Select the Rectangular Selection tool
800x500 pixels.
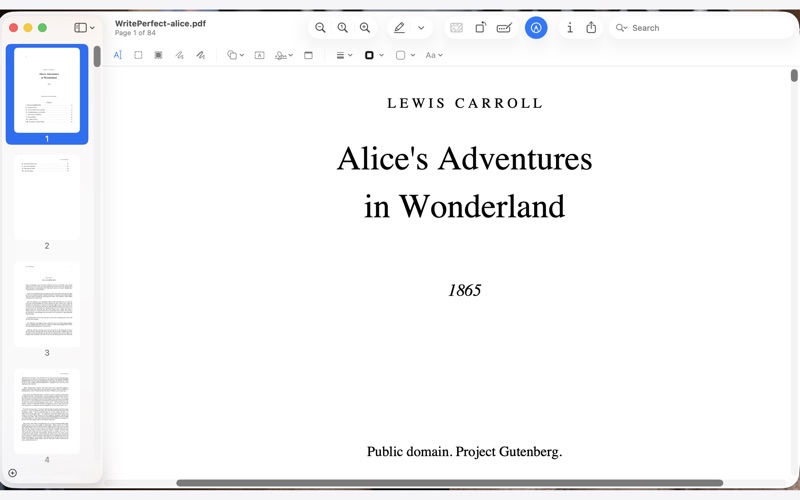(x=138, y=55)
